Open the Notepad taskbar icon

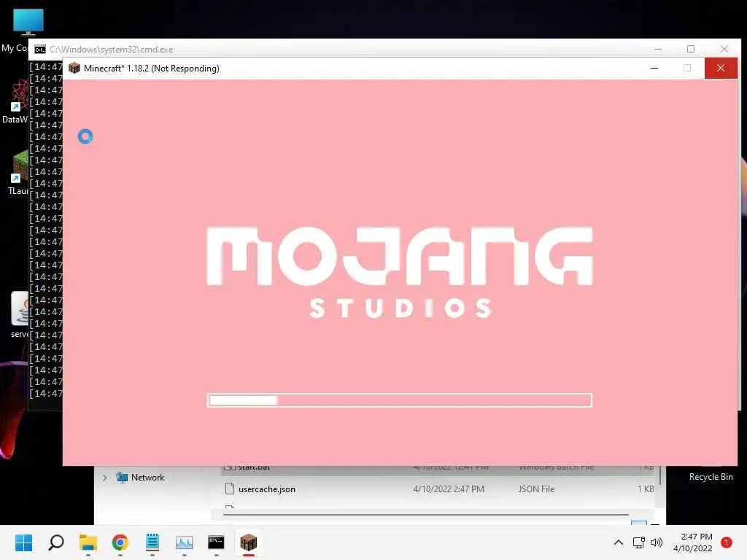pos(152,542)
